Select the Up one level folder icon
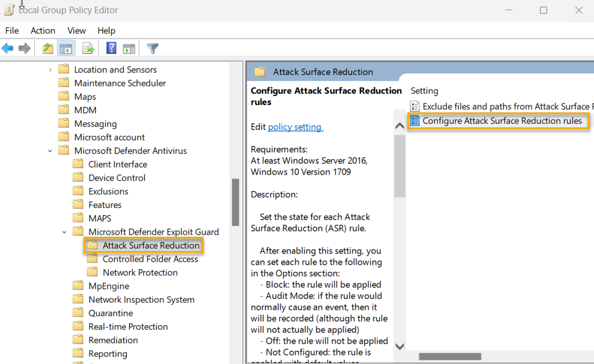The image size is (594, 364). coord(47,48)
